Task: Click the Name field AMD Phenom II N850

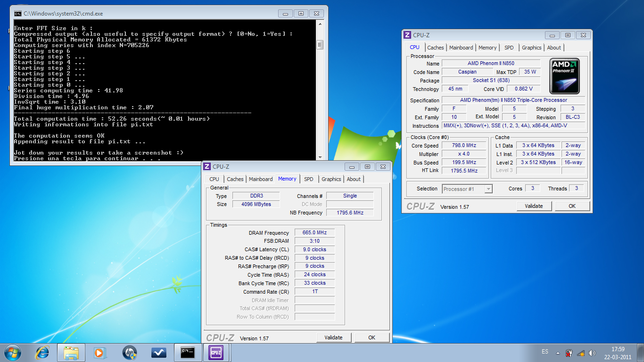Action: (x=491, y=63)
